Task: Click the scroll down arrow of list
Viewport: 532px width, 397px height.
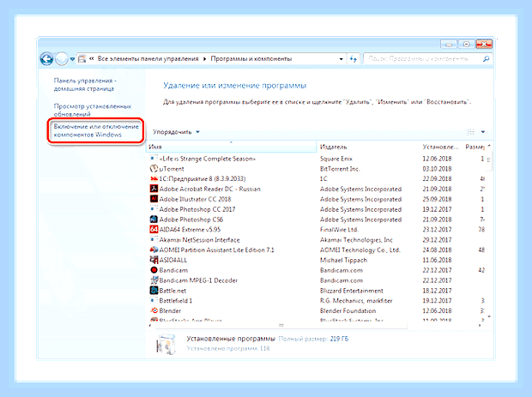Action: click(x=489, y=316)
